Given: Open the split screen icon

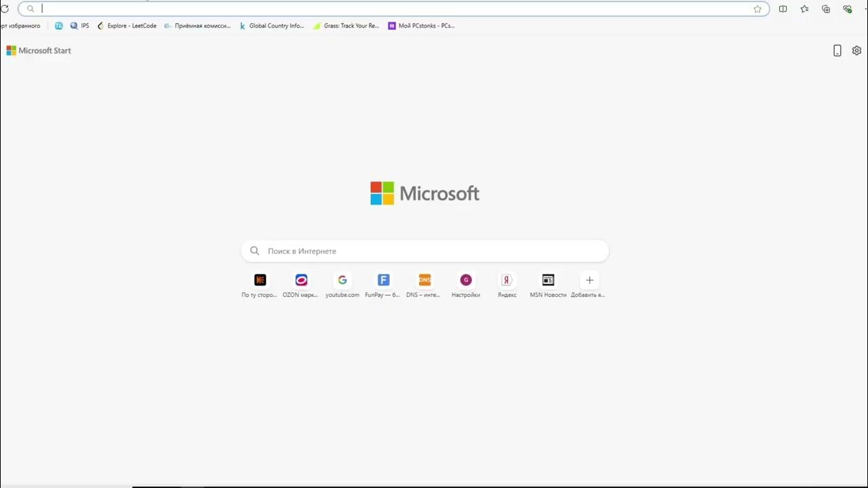Looking at the screenshot, I should pos(783,9).
